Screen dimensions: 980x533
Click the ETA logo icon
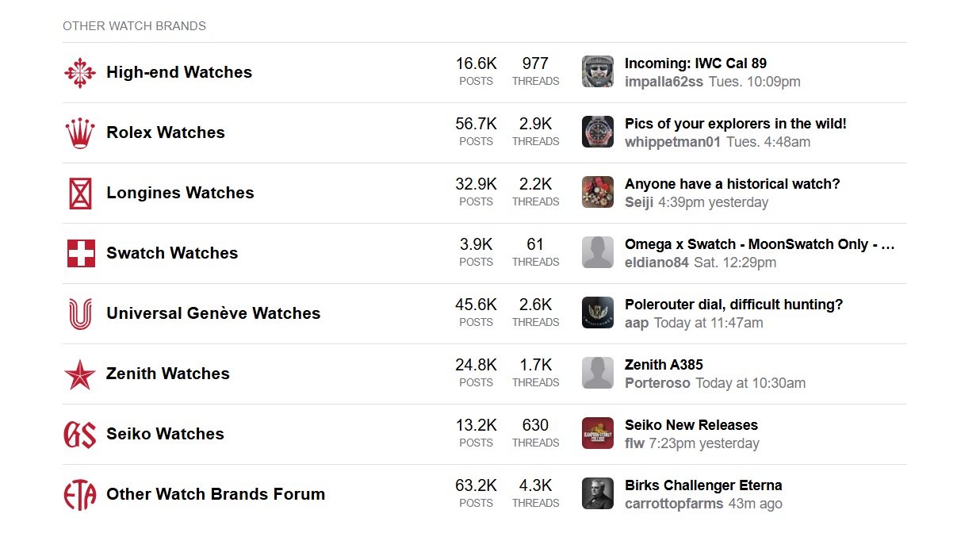pyautogui.click(x=80, y=495)
